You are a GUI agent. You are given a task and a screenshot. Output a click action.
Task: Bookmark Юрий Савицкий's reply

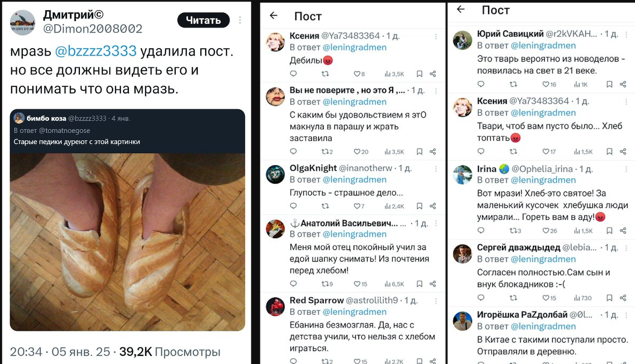point(610,84)
